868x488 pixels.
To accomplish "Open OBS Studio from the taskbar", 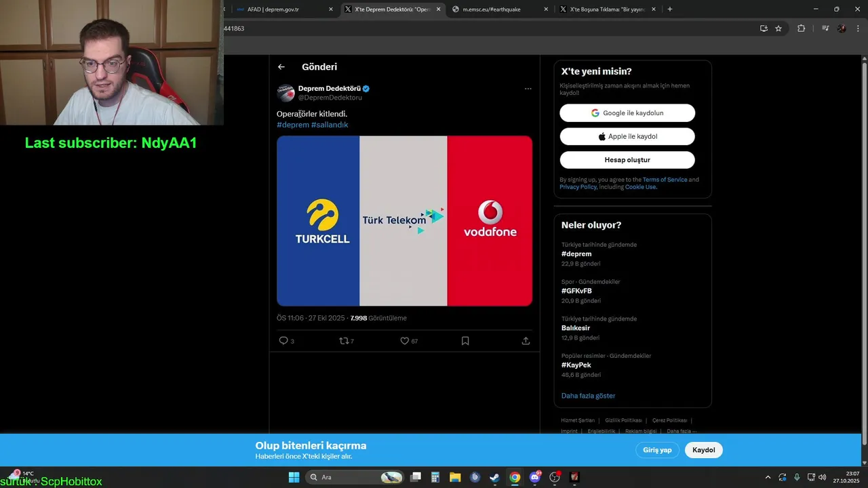I will click(555, 477).
